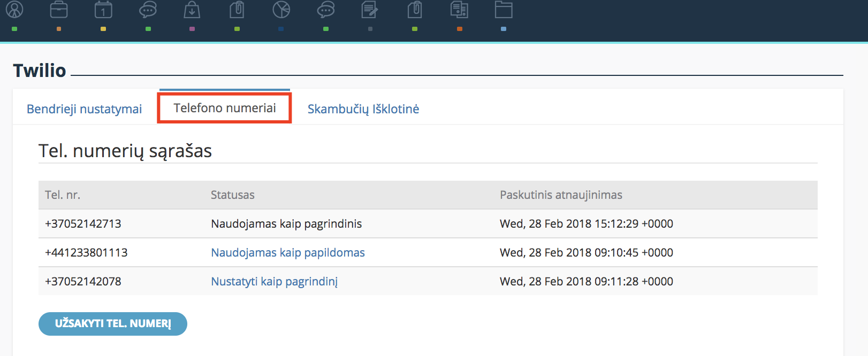The height and width of the screenshot is (356, 868).
Task: Select the Telefono numeriai tab
Action: tap(225, 108)
